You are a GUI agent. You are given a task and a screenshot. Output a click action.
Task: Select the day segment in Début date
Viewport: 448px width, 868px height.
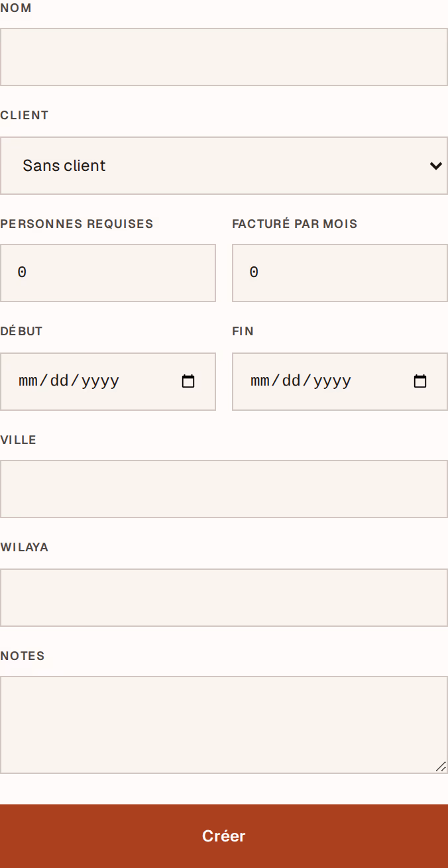pyautogui.click(x=61, y=381)
